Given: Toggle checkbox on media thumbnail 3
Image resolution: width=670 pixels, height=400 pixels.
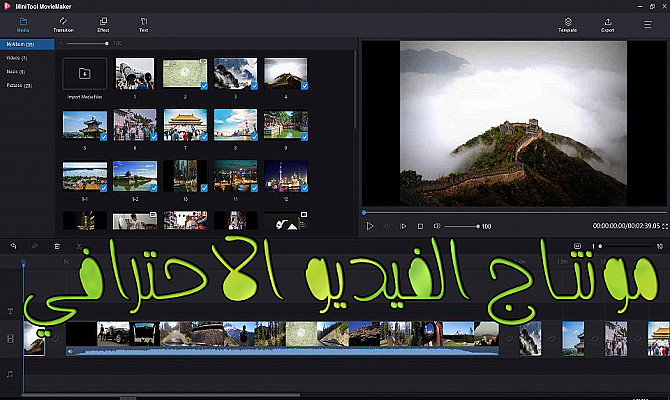Looking at the screenshot, I should click(254, 86).
